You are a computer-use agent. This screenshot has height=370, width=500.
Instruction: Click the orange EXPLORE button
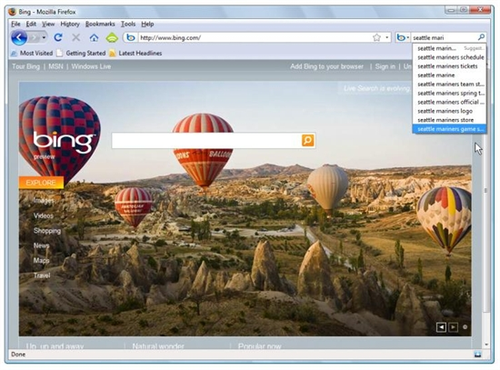coord(41,183)
